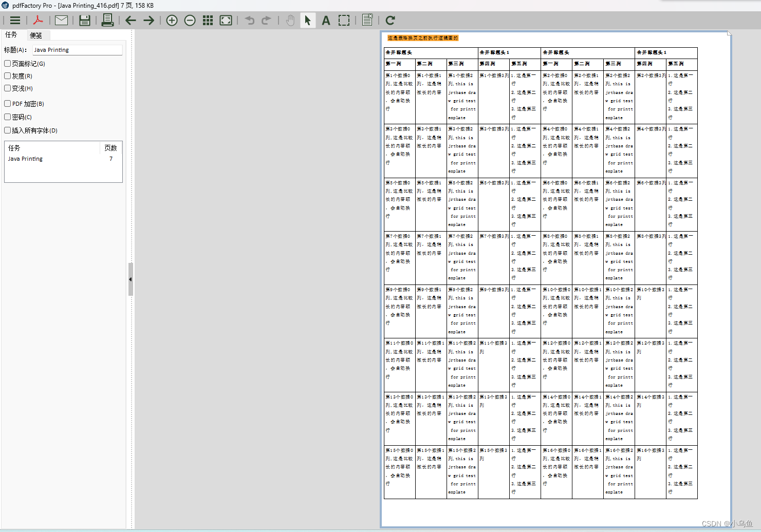Image resolution: width=761 pixels, height=532 pixels.
Task: Go to next page with right arrow
Action: pos(149,21)
